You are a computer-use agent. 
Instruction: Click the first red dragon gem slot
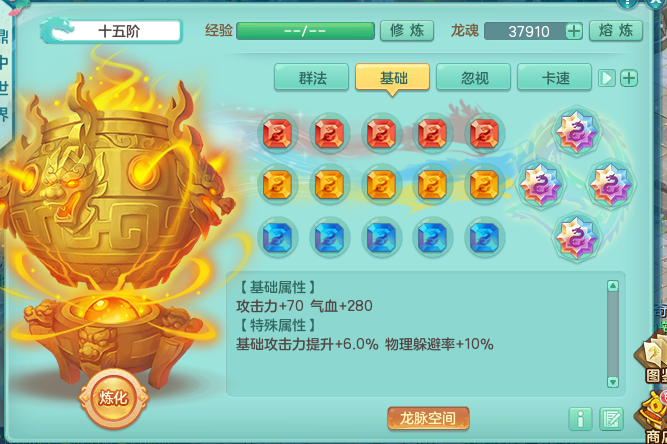[277, 133]
